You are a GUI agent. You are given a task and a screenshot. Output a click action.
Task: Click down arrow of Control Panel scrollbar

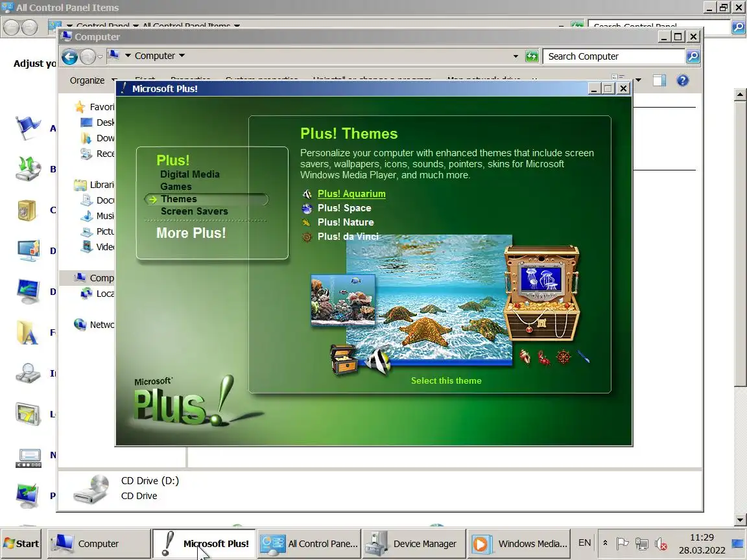740,520
